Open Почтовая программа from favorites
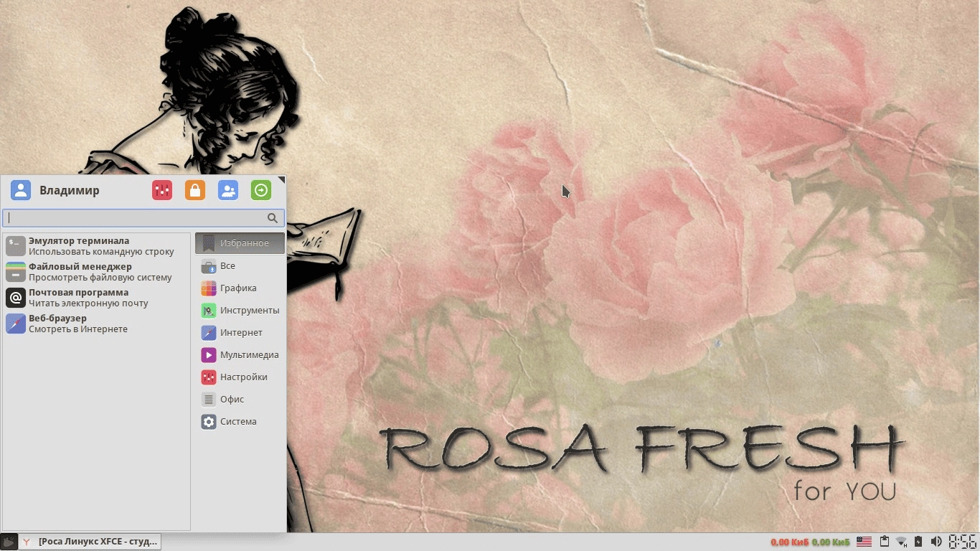 (x=97, y=298)
